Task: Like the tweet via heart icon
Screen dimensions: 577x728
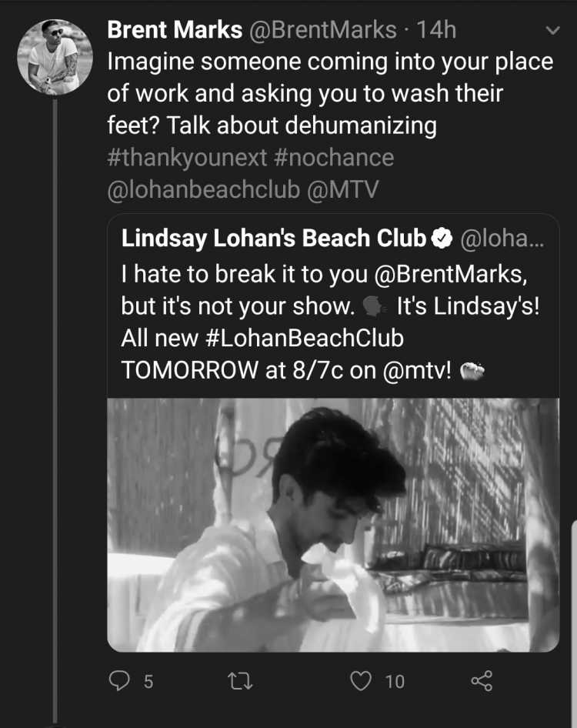Action: click(361, 681)
